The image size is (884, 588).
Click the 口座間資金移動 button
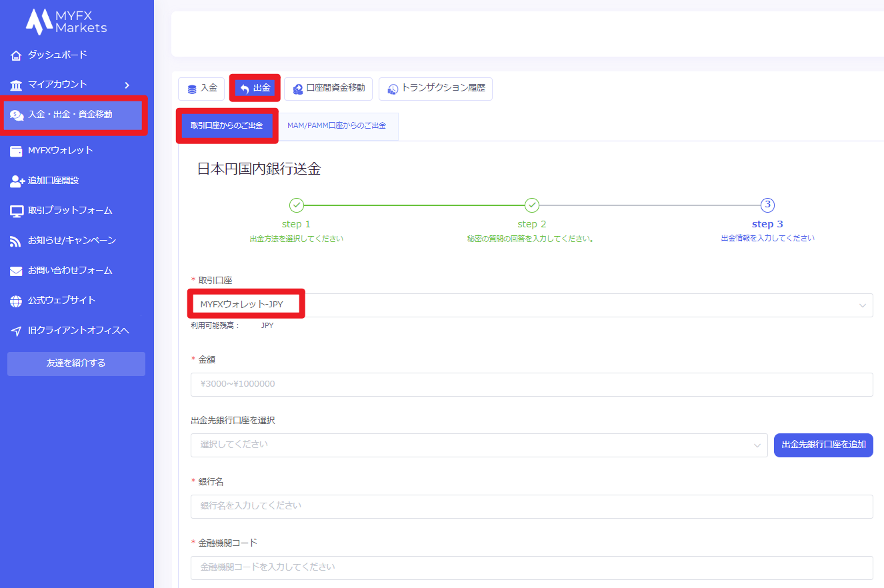click(328, 89)
